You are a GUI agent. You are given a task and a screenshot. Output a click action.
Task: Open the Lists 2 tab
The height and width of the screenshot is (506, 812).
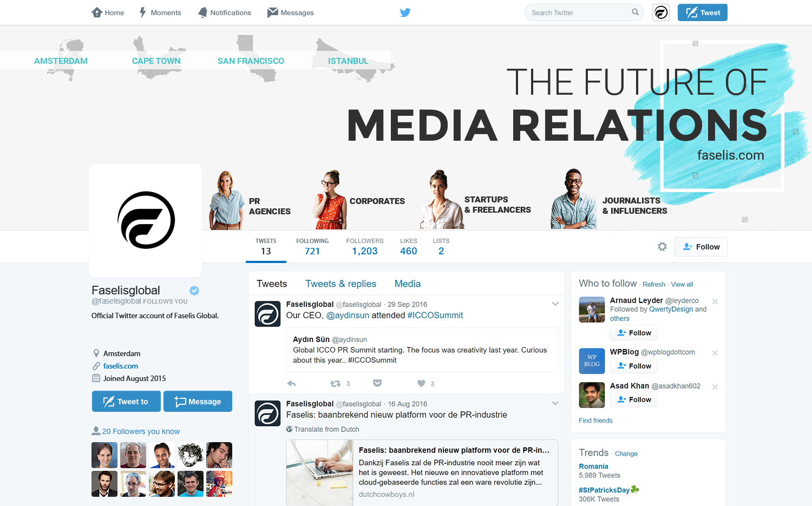tap(441, 247)
